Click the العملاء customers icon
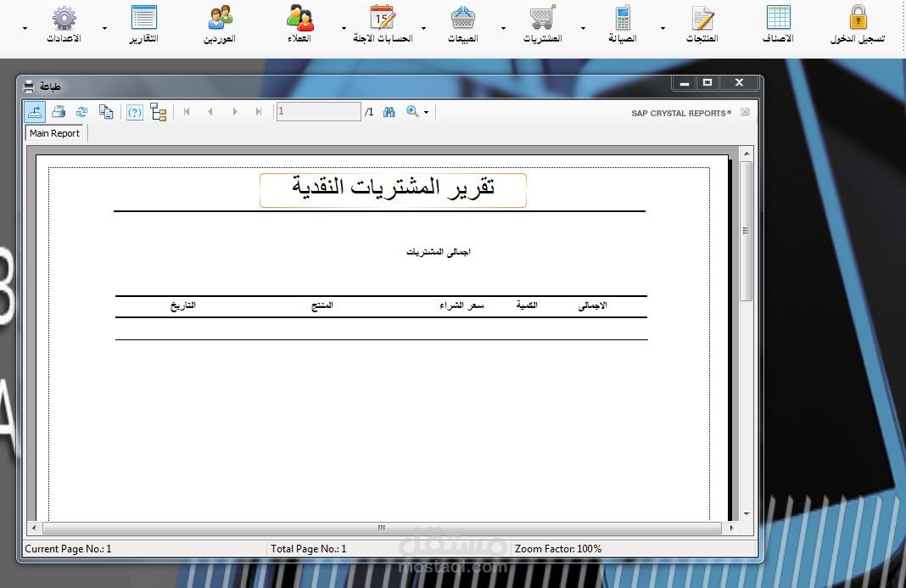Image resolution: width=906 pixels, height=588 pixels. click(x=300, y=17)
